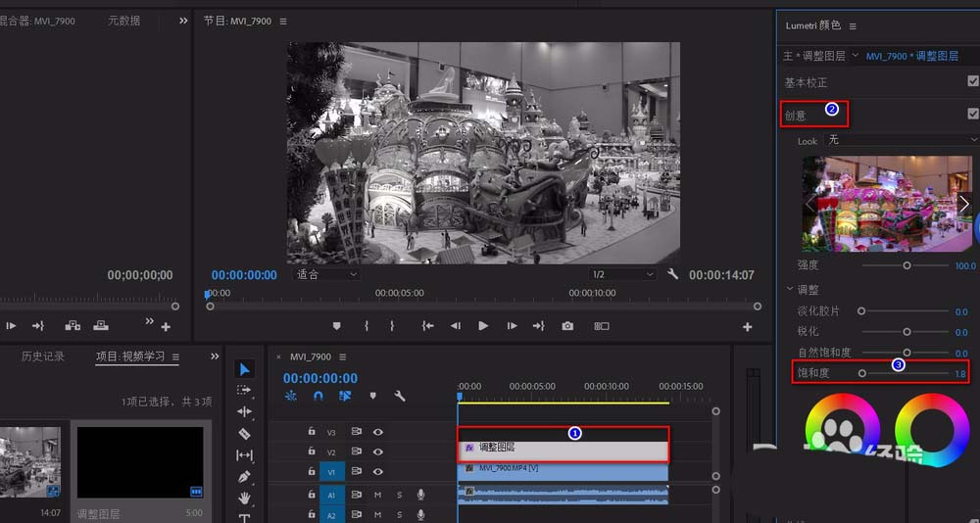
Task: Select the Pen tool in the toolbar
Action: pyautogui.click(x=245, y=477)
